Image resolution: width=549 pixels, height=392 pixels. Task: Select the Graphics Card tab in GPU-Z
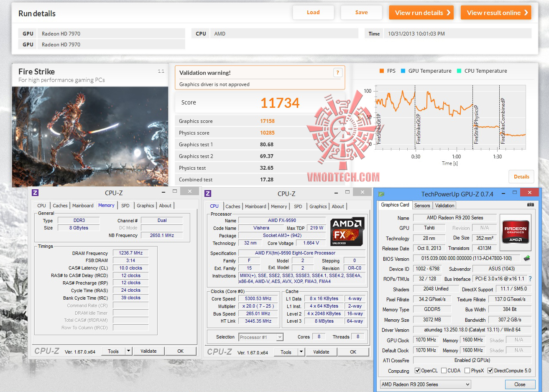click(x=395, y=205)
